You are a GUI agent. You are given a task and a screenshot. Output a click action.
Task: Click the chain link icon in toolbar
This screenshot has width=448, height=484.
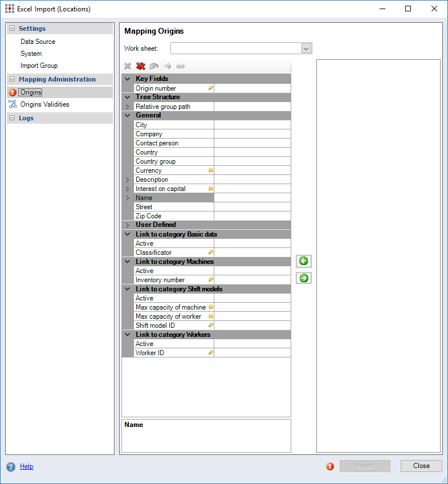180,66
